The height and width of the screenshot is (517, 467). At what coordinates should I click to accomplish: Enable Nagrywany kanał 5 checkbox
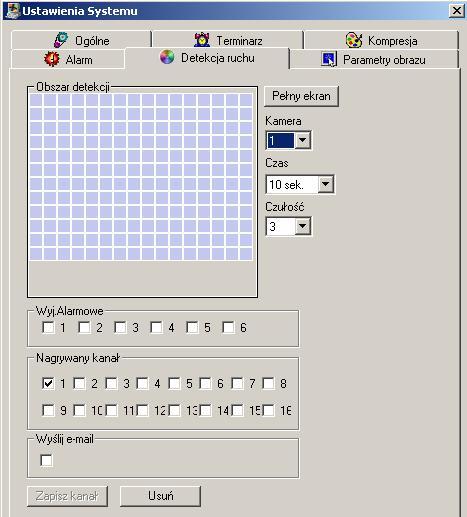point(174,383)
